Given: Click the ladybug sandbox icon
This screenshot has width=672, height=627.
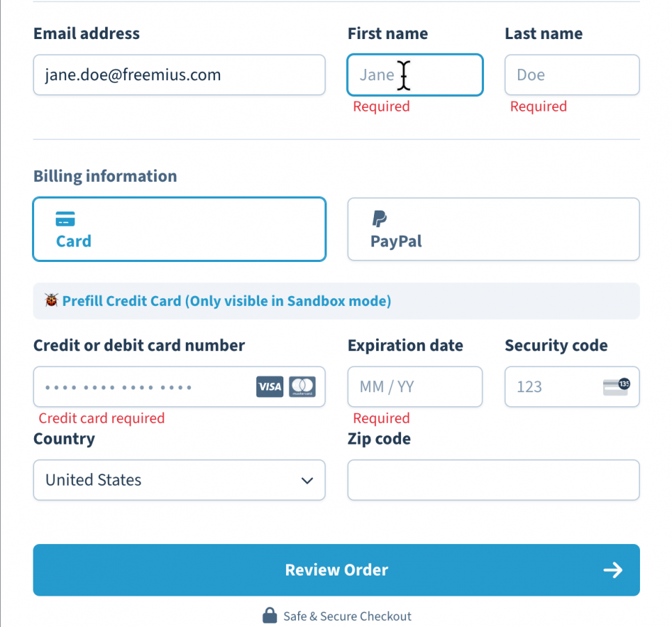Looking at the screenshot, I should pos(52,300).
